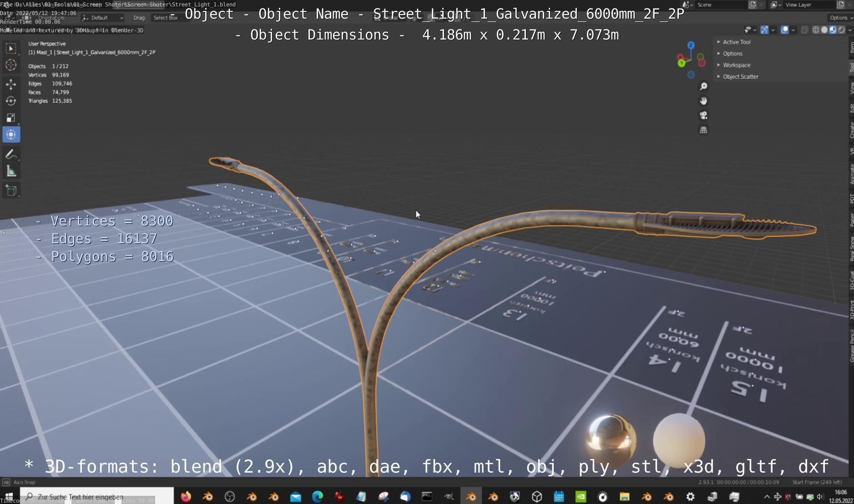Screen dimensions: 854x504
Task: Open Firefox from the taskbar
Action: 186,496
